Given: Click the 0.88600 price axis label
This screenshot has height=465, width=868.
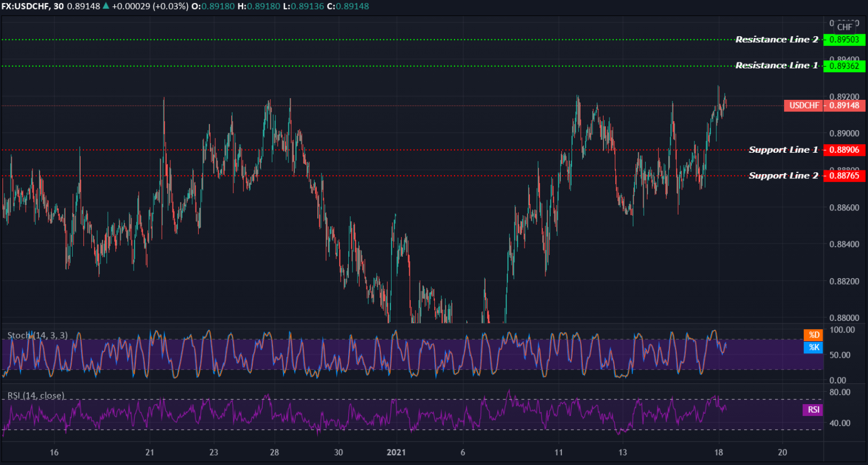Looking at the screenshot, I should [x=844, y=207].
